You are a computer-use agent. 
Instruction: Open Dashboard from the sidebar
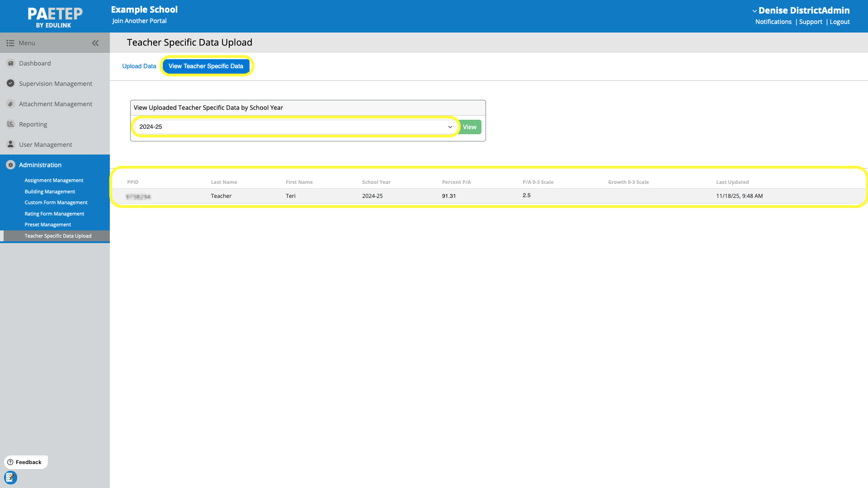coord(35,63)
